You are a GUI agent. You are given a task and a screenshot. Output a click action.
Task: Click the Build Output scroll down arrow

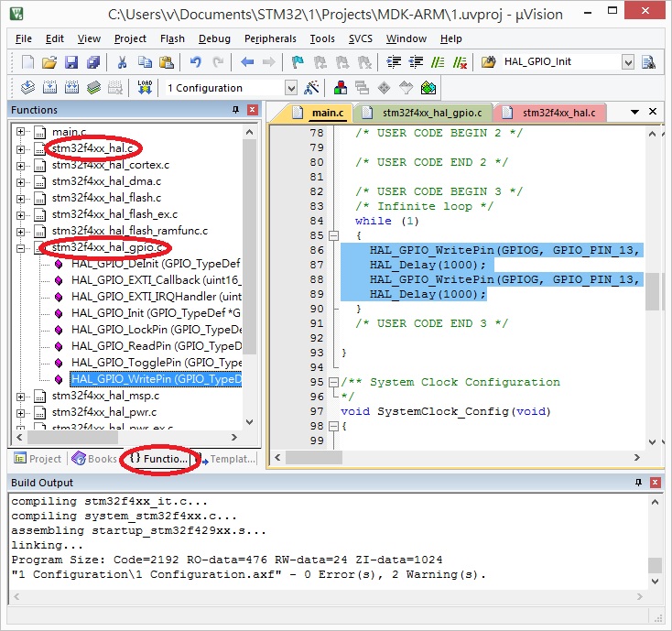(655, 582)
